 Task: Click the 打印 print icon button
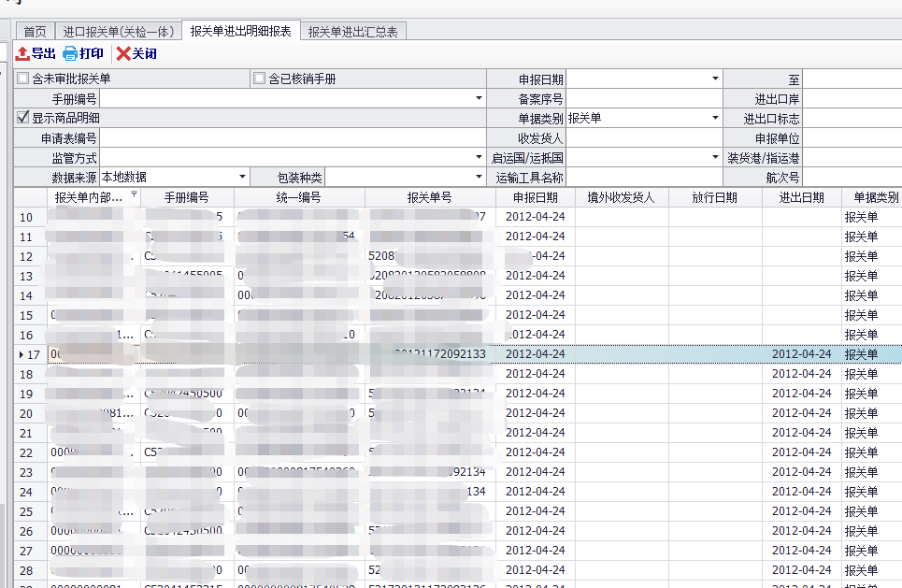[70, 54]
